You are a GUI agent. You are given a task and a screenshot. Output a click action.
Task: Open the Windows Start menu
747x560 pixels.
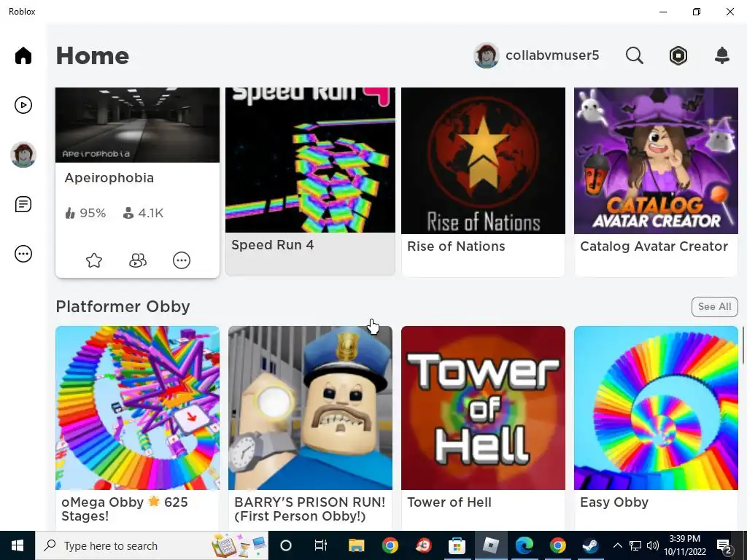click(18, 545)
